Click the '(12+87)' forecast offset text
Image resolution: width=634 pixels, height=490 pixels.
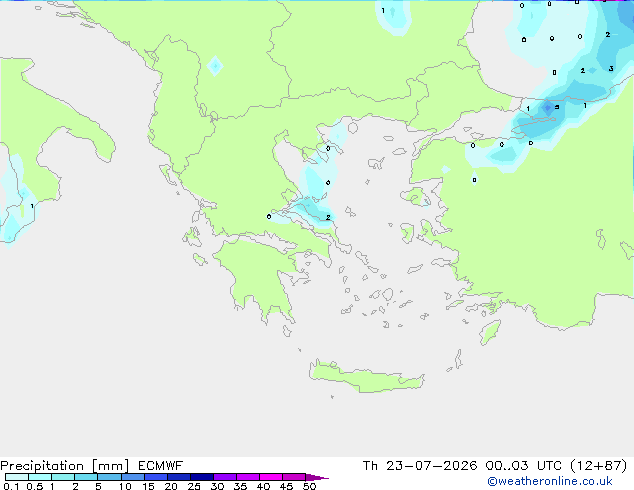coord(598,466)
